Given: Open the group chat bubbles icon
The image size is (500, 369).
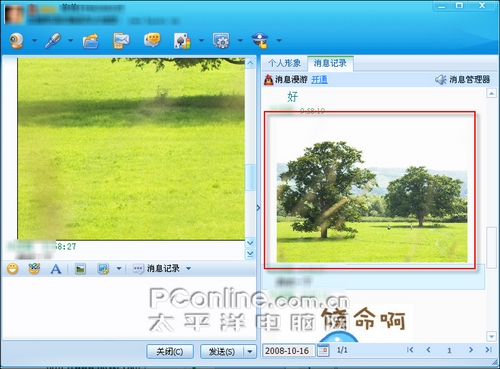Looking at the screenshot, I should click(x=152, y=41).
